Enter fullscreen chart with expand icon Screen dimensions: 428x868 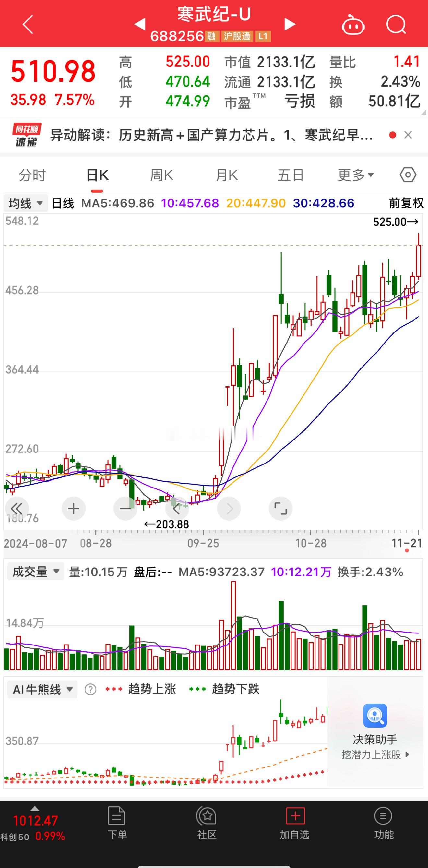tap(280, 509)
